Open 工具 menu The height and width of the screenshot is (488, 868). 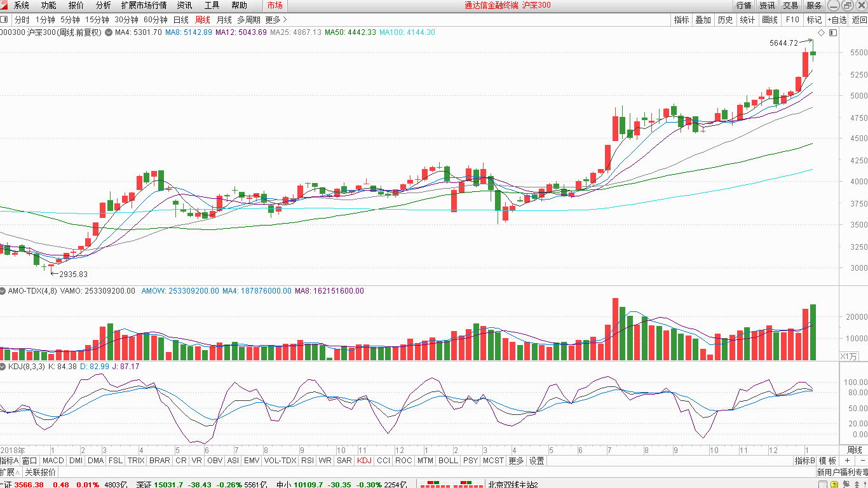tap(212, 5)
